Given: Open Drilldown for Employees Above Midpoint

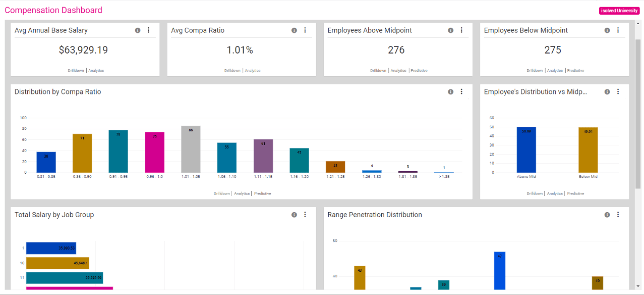Looking at the screenshot, I should 378,71.
